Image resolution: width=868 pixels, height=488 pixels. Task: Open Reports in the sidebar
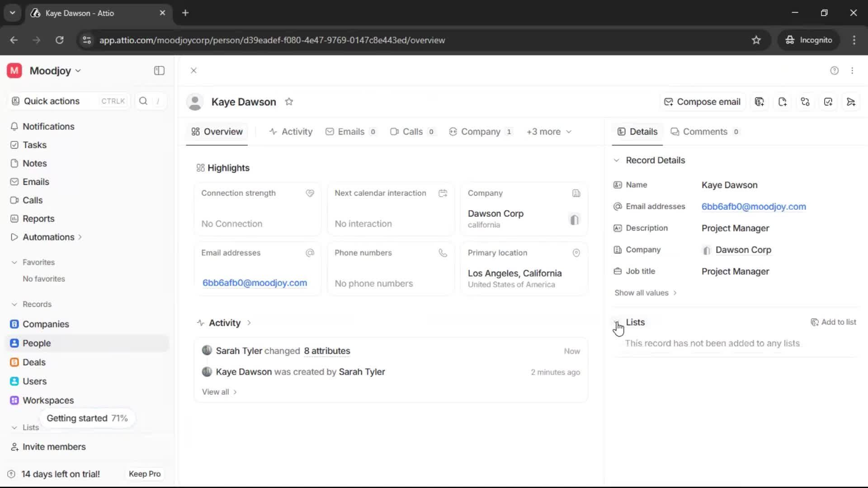38,219
